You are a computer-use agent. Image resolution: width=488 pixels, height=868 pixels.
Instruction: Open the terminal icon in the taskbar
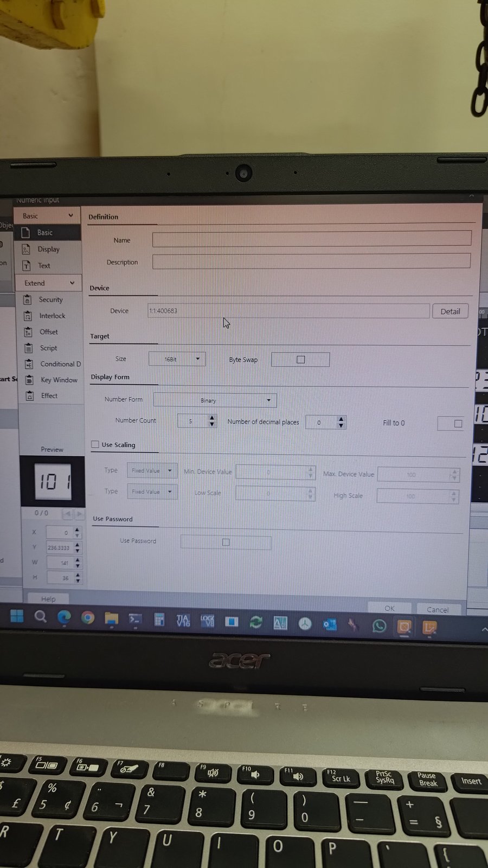coord(135,620)
